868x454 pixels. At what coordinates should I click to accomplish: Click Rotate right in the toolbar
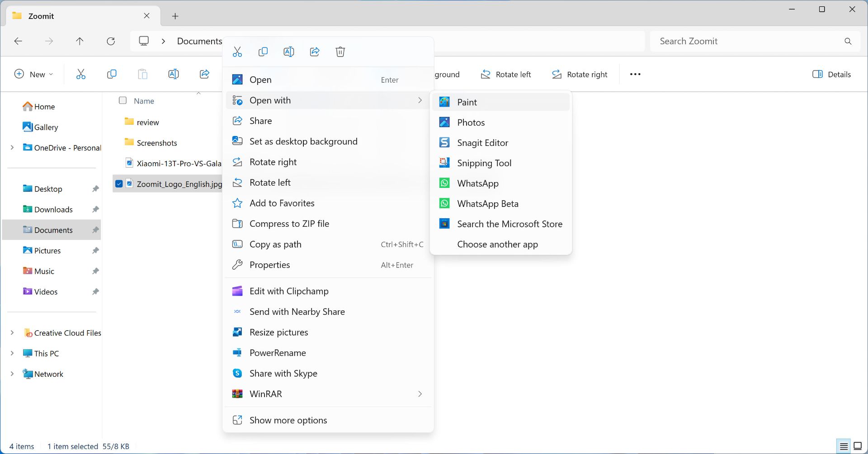pos(580,74)
